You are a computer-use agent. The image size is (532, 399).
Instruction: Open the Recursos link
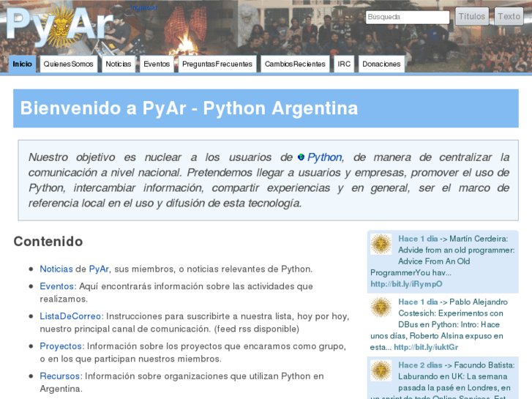click(x=60, y=376)
